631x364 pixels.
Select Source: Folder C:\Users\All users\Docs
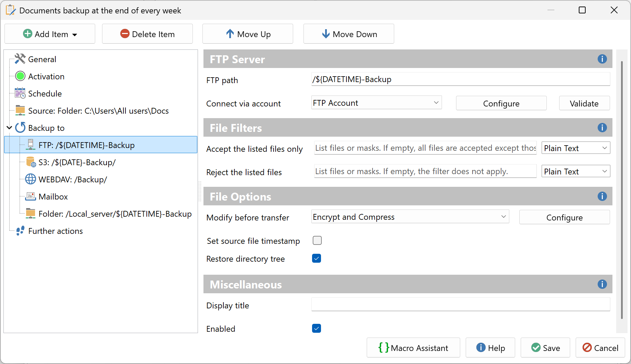tap(98, 111)
